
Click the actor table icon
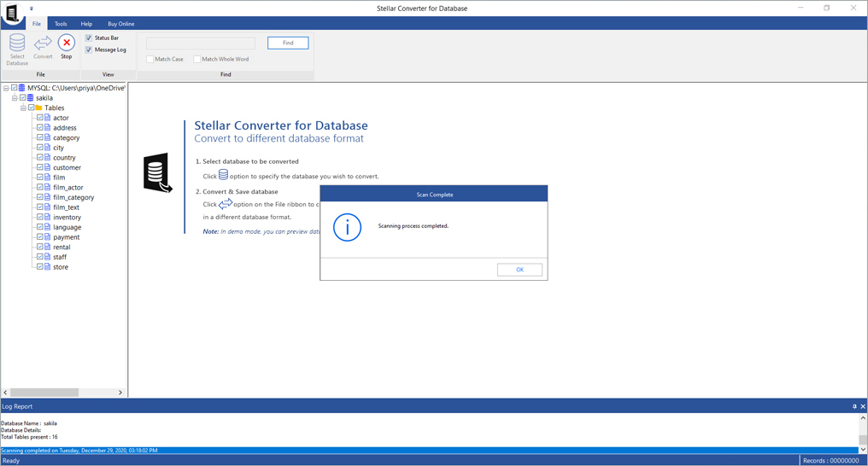(48, 118)
